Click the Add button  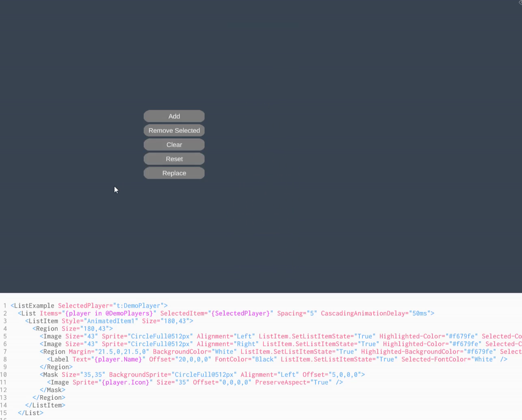174,116
